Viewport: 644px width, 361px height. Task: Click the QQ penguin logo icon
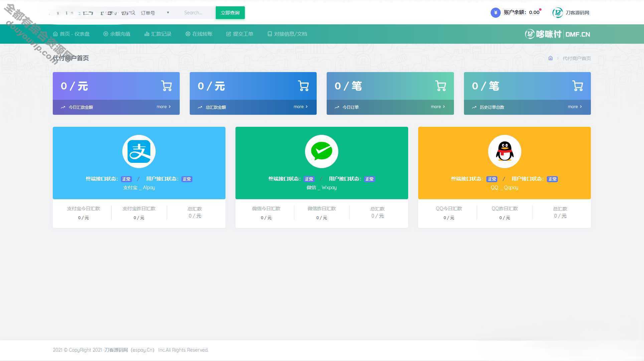pos(504,151)
